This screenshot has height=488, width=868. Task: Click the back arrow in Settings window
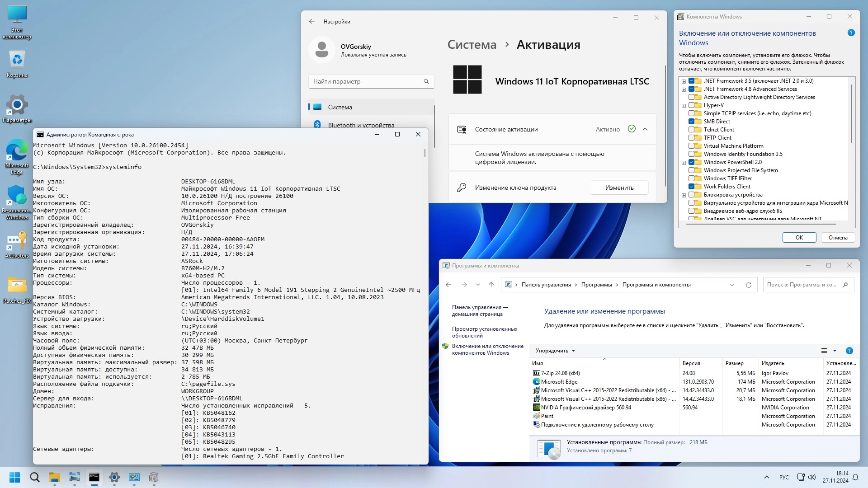pyautogui.click(x=311, y=21)
